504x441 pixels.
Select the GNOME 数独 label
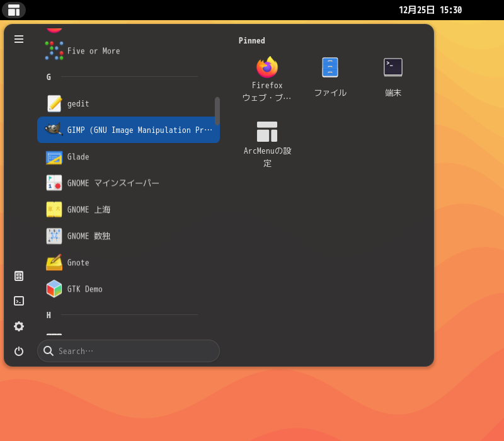[89, 236]
